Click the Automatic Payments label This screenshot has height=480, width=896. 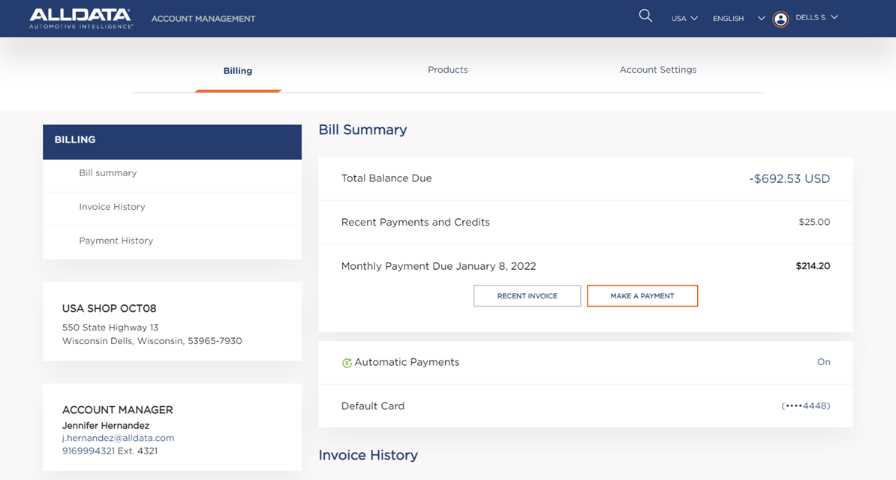[406, 362]
